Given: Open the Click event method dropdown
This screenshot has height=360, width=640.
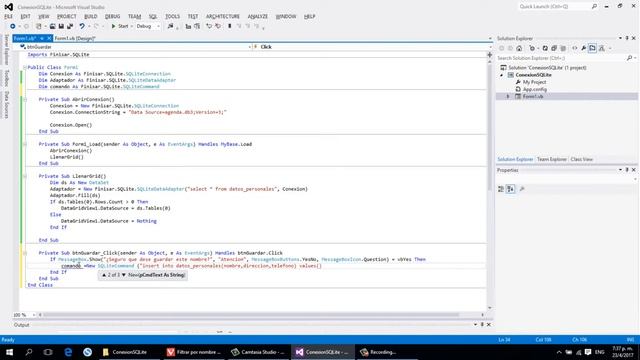Looking at the screenshot, I should pos(490,47).
